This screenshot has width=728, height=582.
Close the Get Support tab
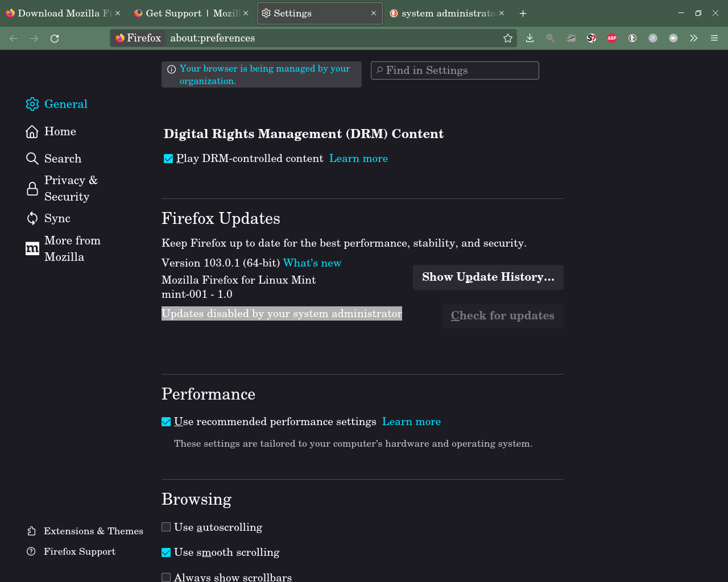(246, 13)
